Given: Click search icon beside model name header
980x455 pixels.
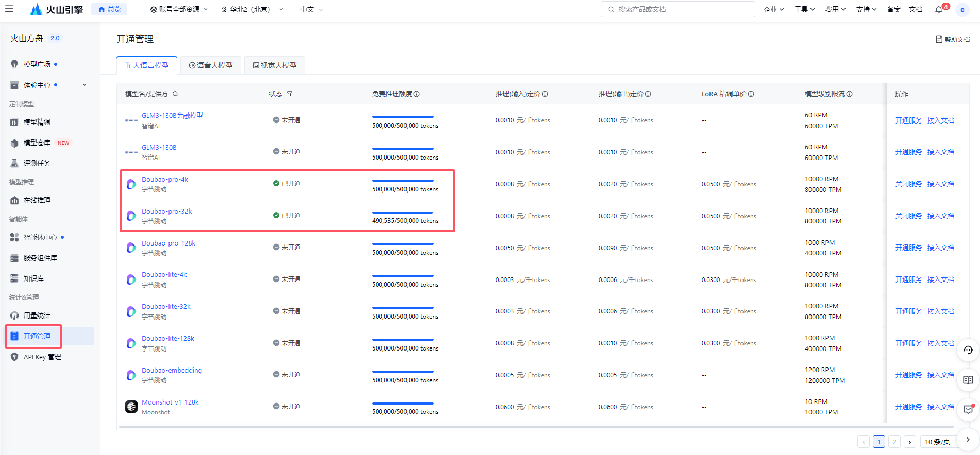Looking at the screenshot, I should pos(175,94).
